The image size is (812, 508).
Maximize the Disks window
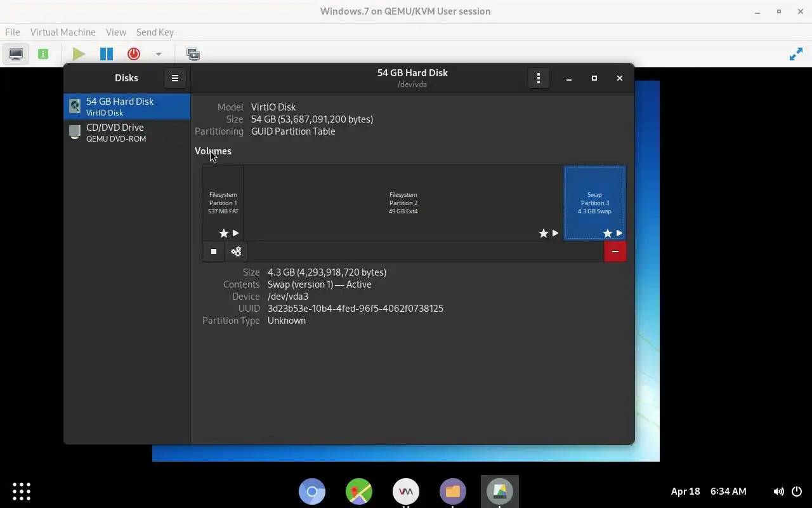click(594, 78)
